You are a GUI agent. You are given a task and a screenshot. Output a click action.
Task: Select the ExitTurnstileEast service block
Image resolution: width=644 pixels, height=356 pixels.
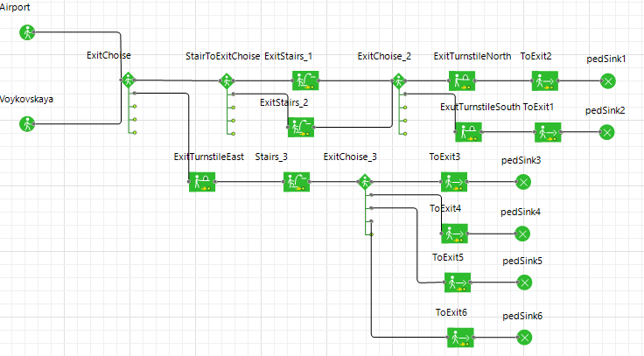click(202, 182)
